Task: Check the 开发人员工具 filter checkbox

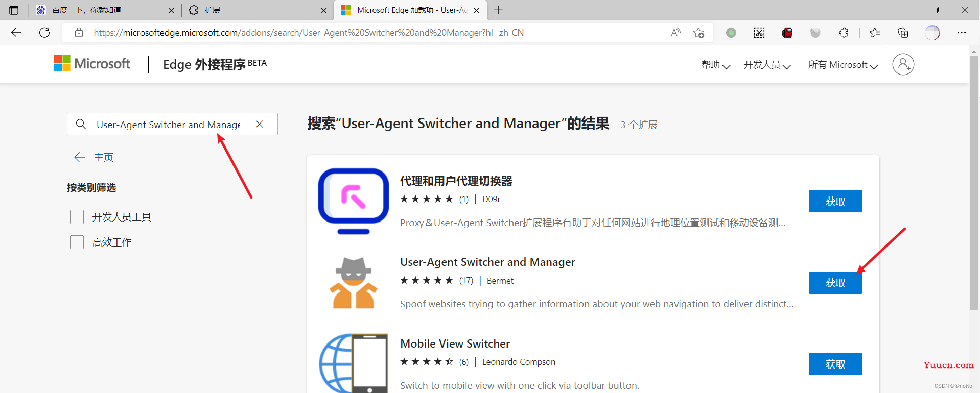Action: click(77, 217)
